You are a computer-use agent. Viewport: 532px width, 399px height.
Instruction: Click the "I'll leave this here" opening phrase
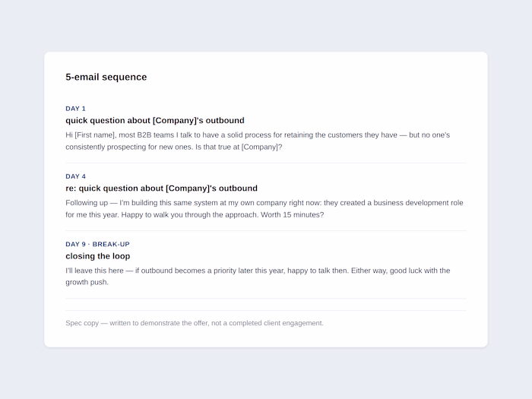coord(94,271)
